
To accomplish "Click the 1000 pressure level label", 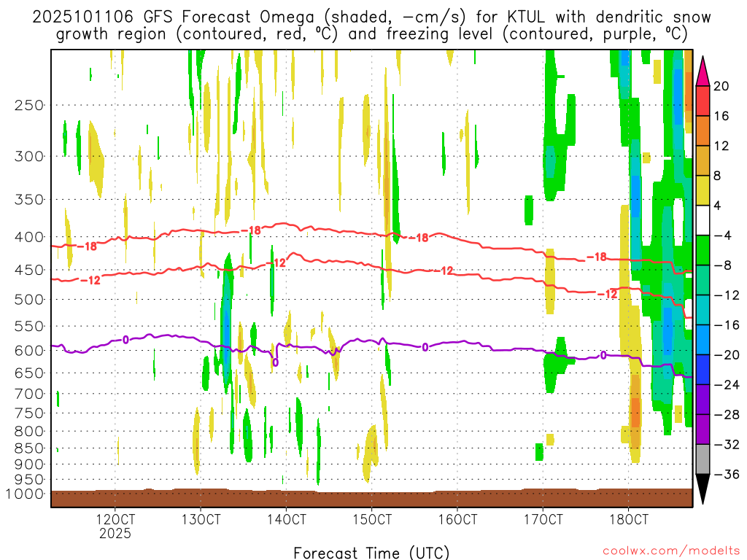I will 24,494.
